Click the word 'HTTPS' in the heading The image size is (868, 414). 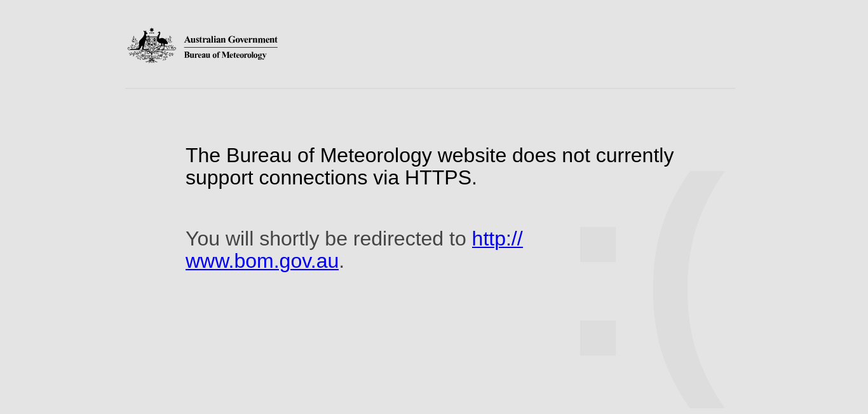438,177
